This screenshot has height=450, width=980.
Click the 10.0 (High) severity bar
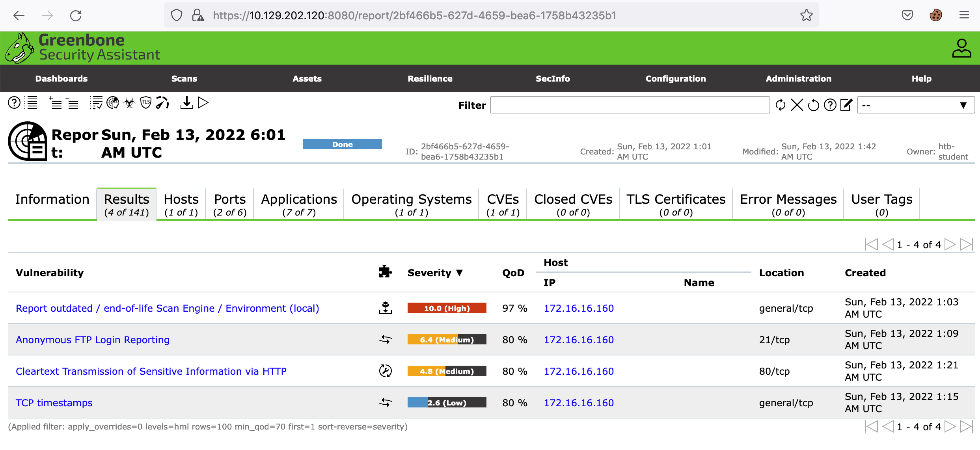pos(447,308)
